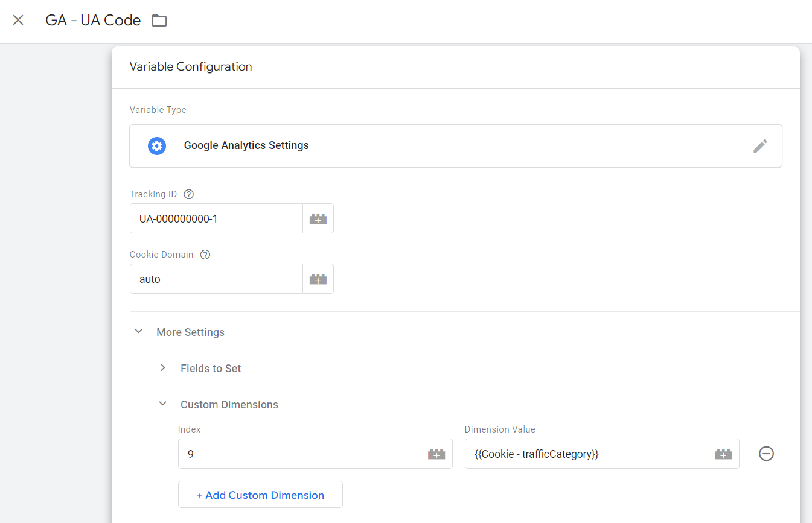Click the Cookie Domain input field

pyautogui.click(x=216, y=279)
